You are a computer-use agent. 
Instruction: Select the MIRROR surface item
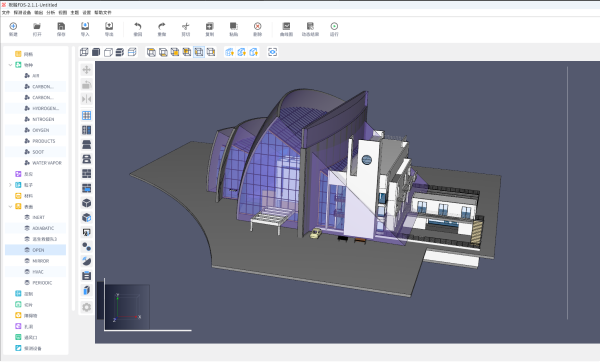point(35,261)
